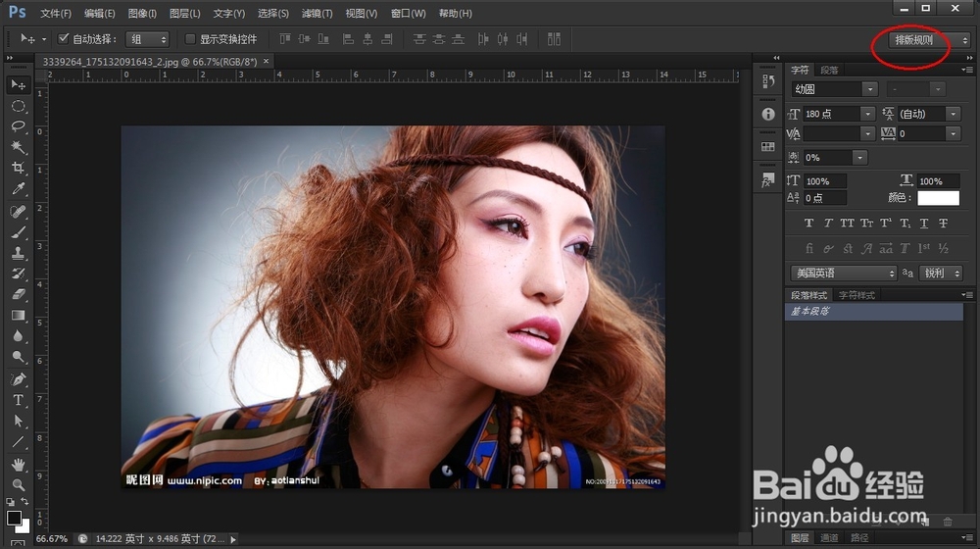Select the Crop tool
The image size is (980, 549).
pos(18,169)
